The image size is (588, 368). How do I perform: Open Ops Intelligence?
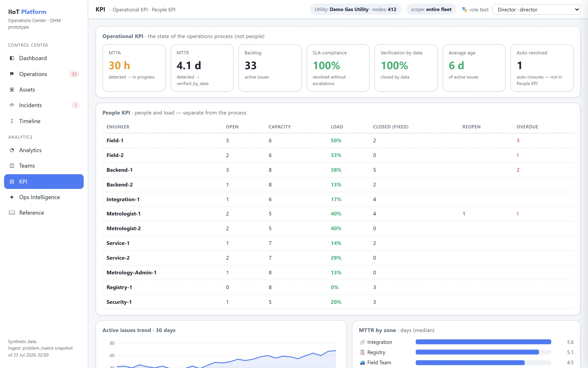(x=44, y=197)
